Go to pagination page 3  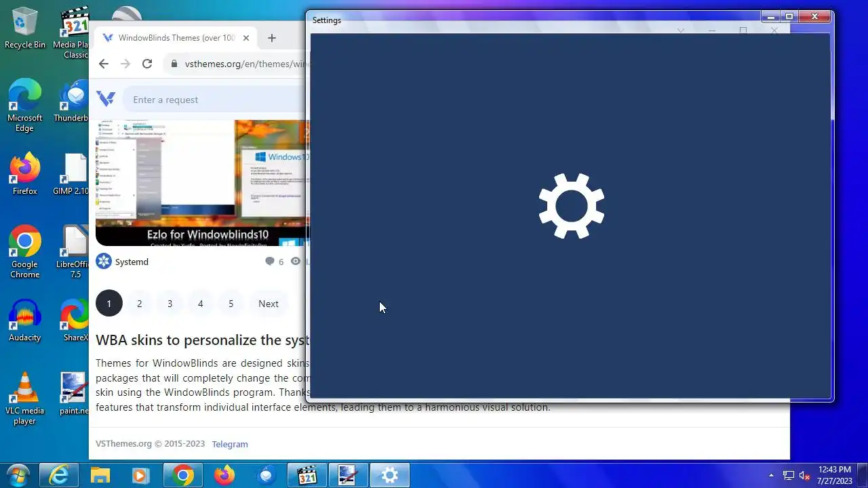click(170, 304)
